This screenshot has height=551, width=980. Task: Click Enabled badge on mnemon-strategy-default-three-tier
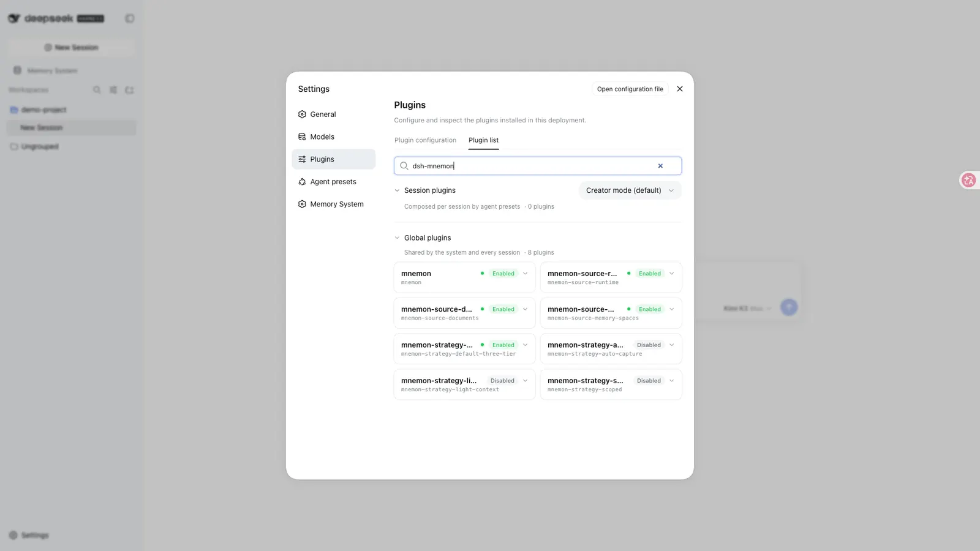503,345
